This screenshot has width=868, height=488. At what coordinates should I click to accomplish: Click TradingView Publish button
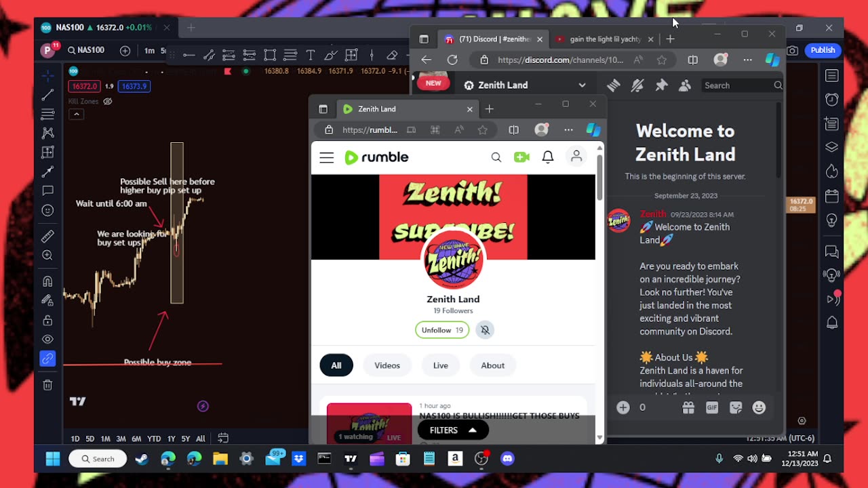pos(823,50)
